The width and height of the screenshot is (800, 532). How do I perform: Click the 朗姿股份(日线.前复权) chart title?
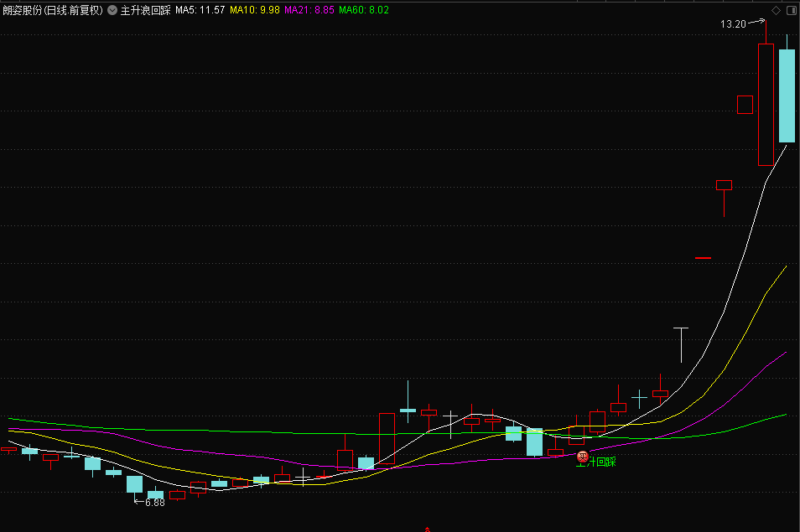pos(53,10)
